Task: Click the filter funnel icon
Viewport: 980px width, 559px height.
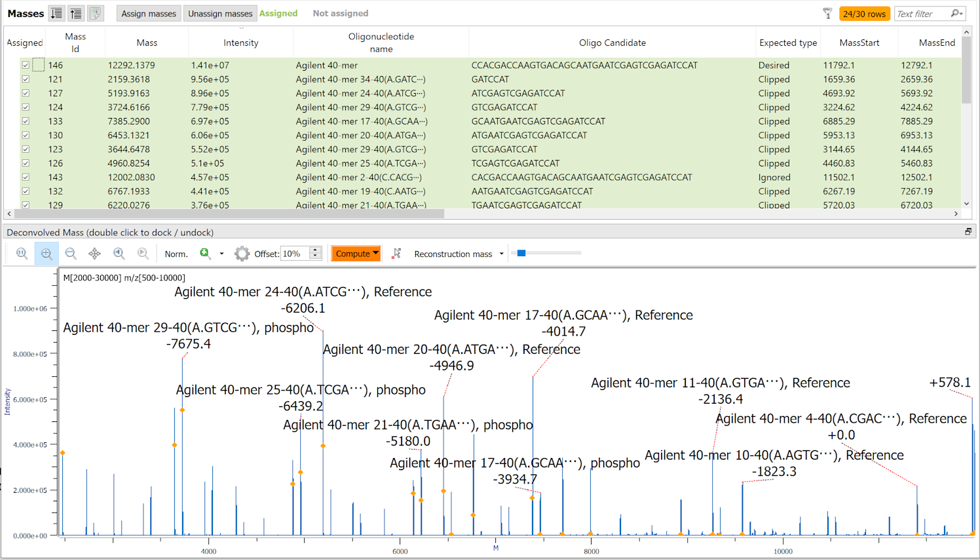Action: click(827, 14)
